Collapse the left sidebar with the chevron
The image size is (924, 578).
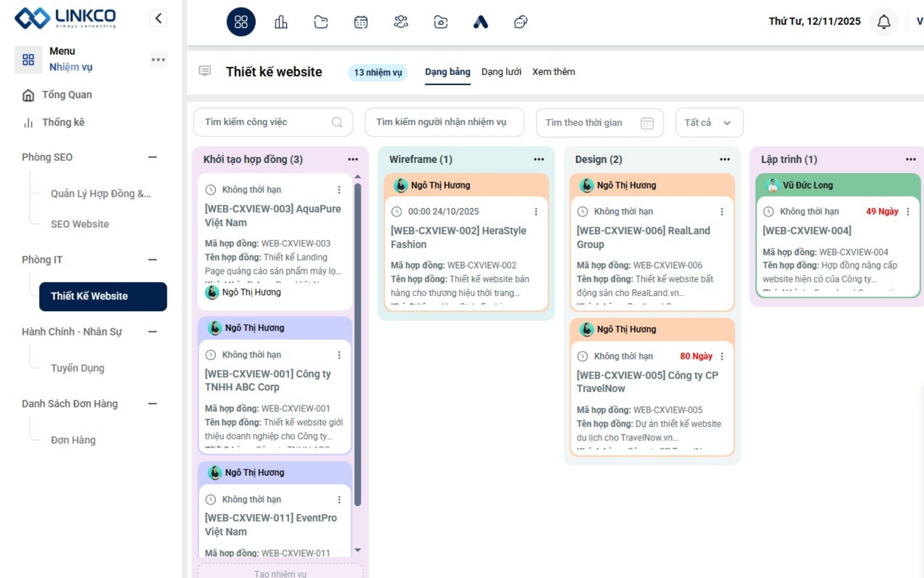158,18
